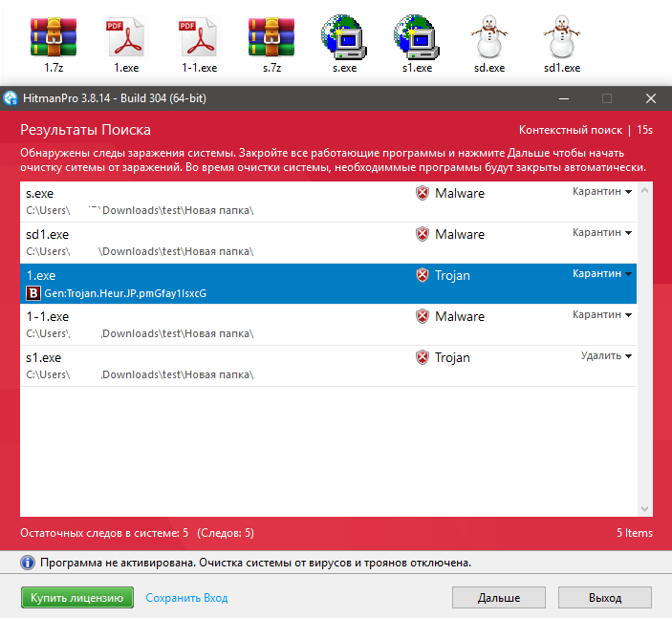Select the sd1.exe result row name
Image resolution: width=672 pixels, height=618 pixels.
point(47,234)
